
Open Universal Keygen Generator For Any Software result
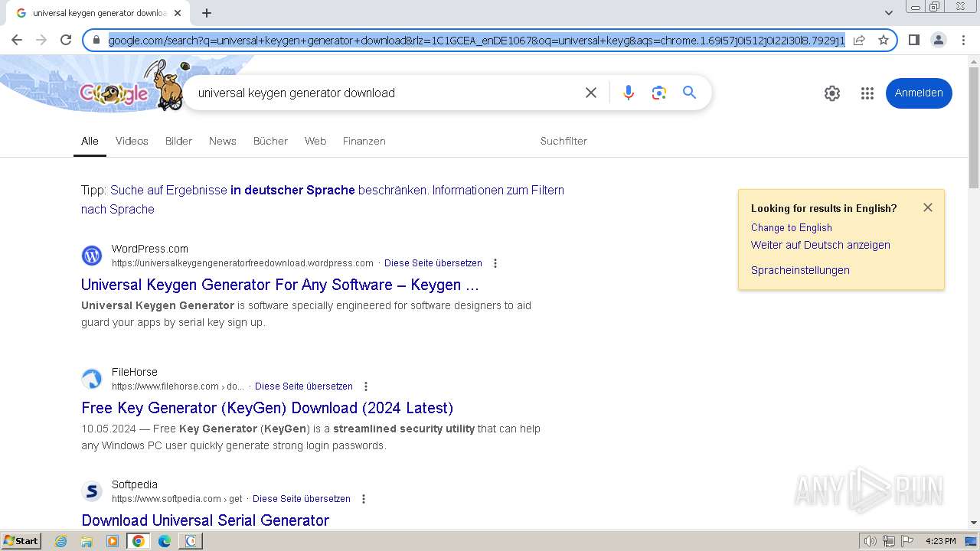pyautogui.click(x=280, y=285)
